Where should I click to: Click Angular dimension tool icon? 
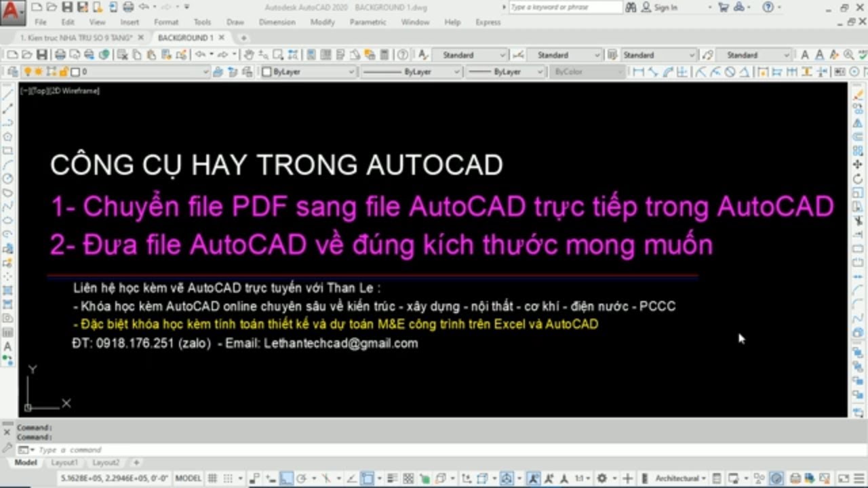tap(745, 72)
